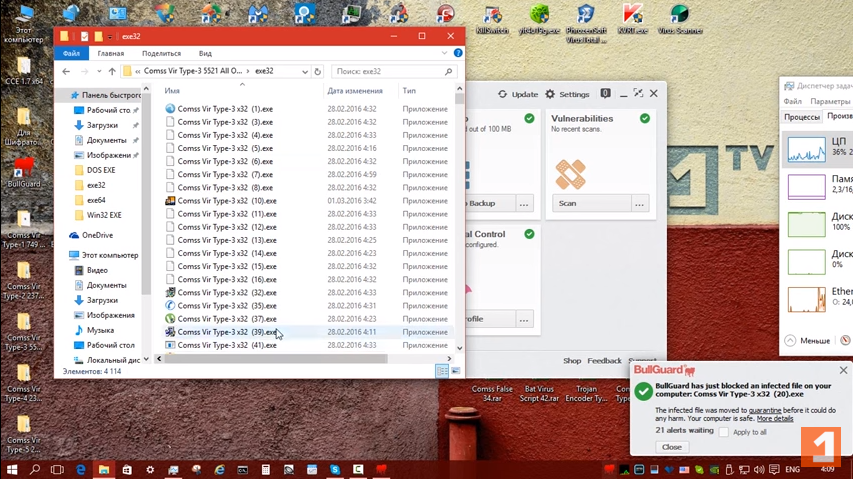The image size is (853, 480).
Task: Click Feedback link in BullGuard
Action: 604,361
